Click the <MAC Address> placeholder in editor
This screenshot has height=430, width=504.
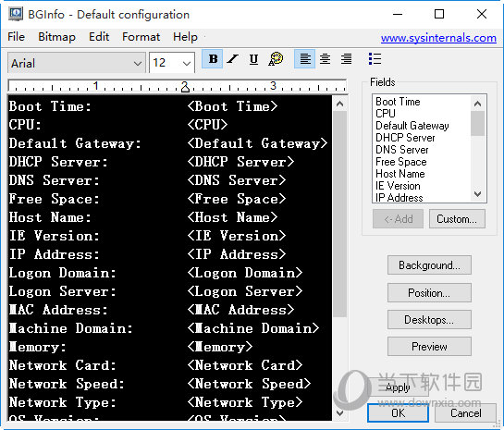click(240, 310)
